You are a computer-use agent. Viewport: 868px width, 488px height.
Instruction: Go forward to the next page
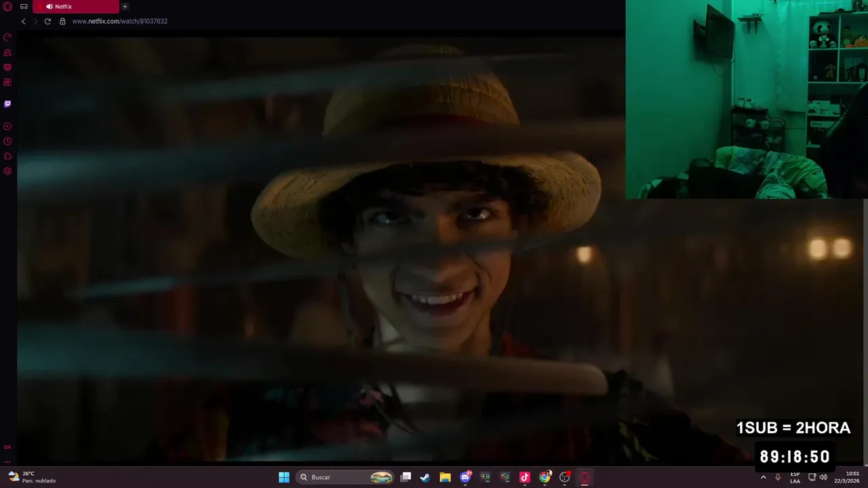click(35, 21)
